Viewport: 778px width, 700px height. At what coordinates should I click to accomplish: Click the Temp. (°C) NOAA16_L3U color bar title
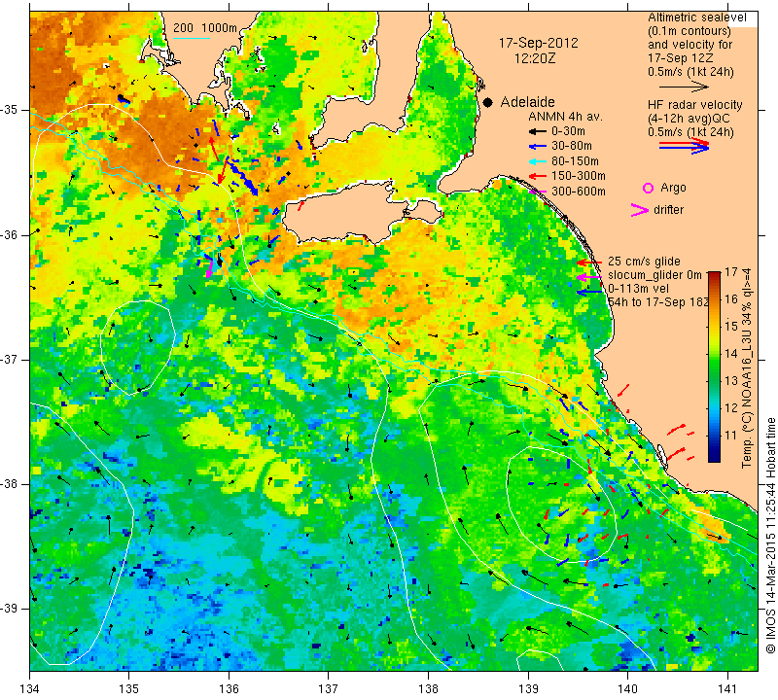pyautogui.click(x=747, y=367)
